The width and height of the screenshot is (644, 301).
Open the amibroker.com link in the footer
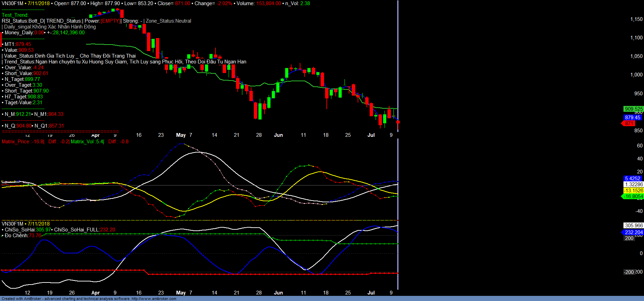(x=153, y=299)
